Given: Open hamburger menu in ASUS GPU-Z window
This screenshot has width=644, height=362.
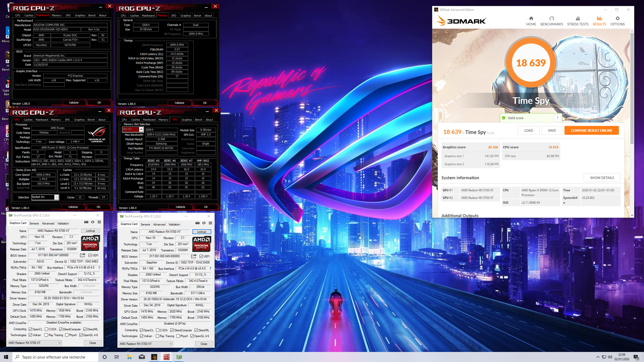Looking at the screenshot, I should click(99, 222).
